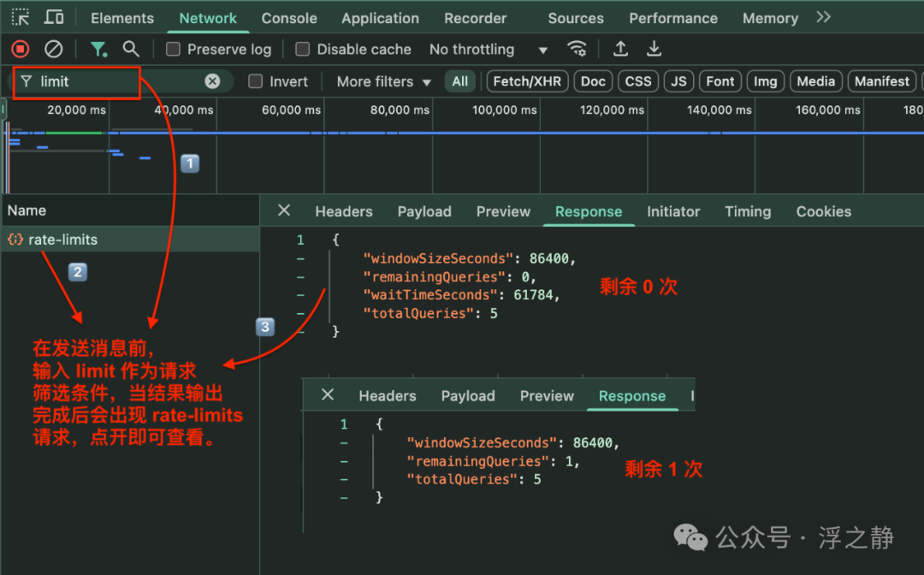
Task: Stop recording network log
Action: pos(20,50)
